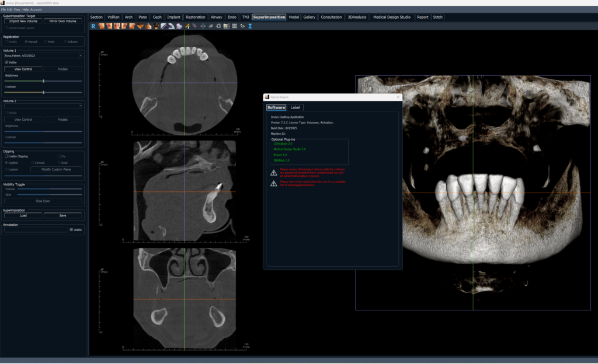Click the About Invivo dialog title icon
The width and height of the screenshot is (598, 364).
267,97
